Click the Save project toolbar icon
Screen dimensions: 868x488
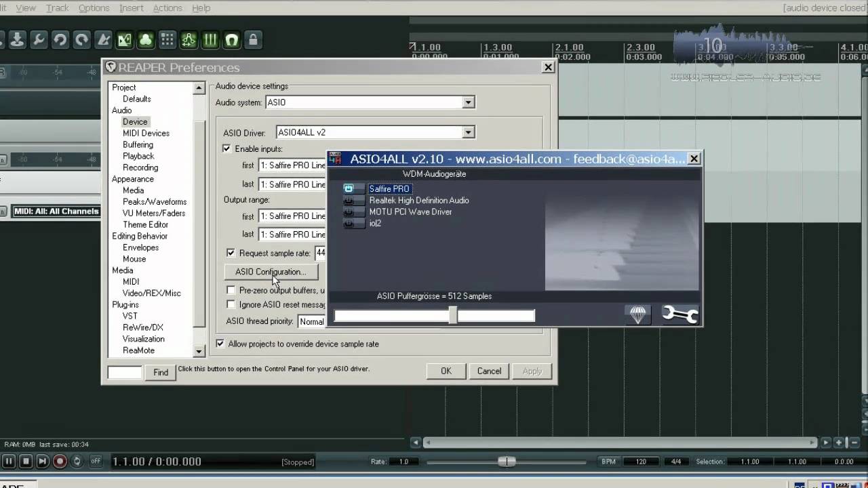(17, 40)
